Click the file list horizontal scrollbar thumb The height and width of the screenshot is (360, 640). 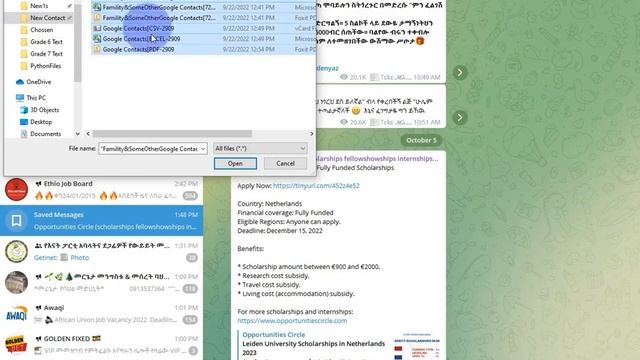pyautogui.click(x=172, y=134)
